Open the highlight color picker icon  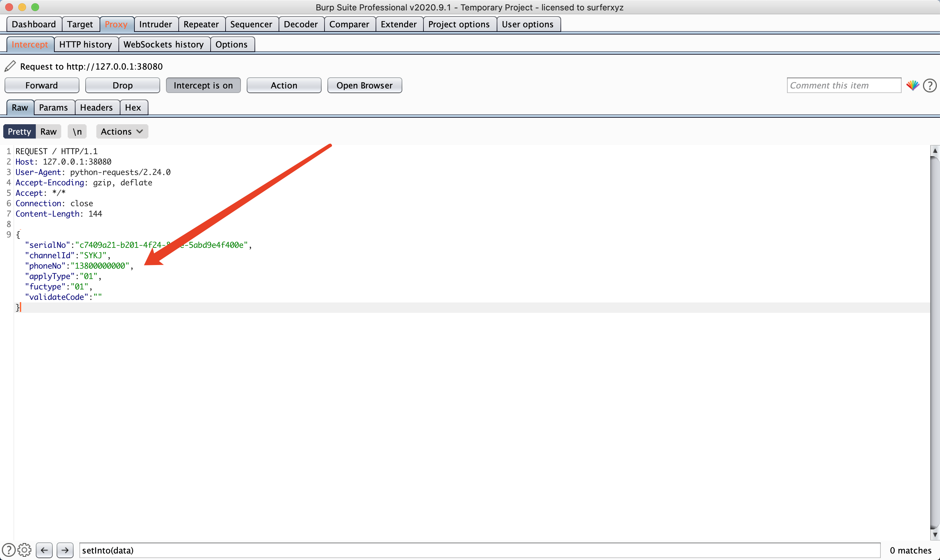(912, 85)
